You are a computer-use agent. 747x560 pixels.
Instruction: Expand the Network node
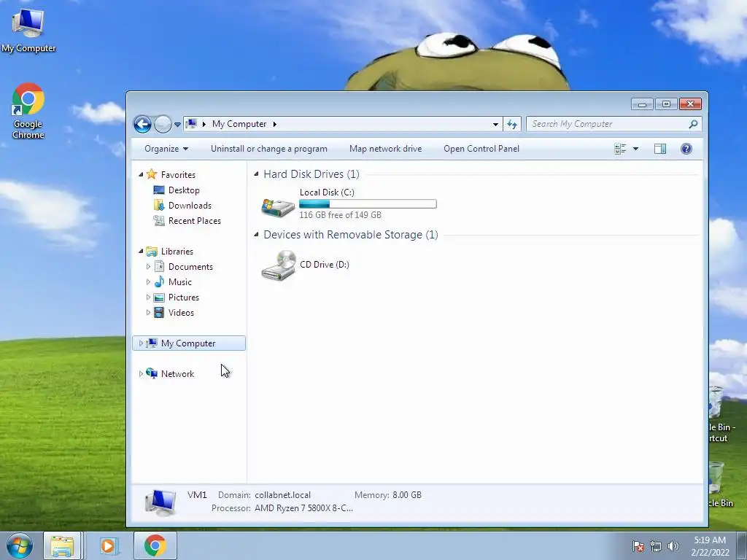(x=141, y=374)
